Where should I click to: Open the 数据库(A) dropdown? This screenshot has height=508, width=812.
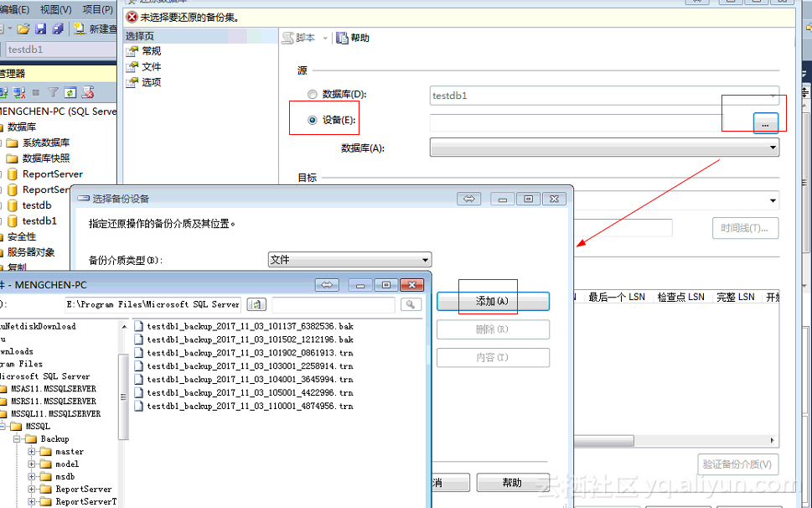(x=771, y=147)
